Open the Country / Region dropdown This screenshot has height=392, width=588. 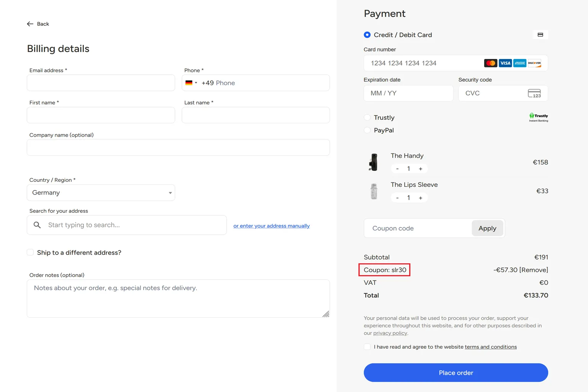(x=101, y=193)
